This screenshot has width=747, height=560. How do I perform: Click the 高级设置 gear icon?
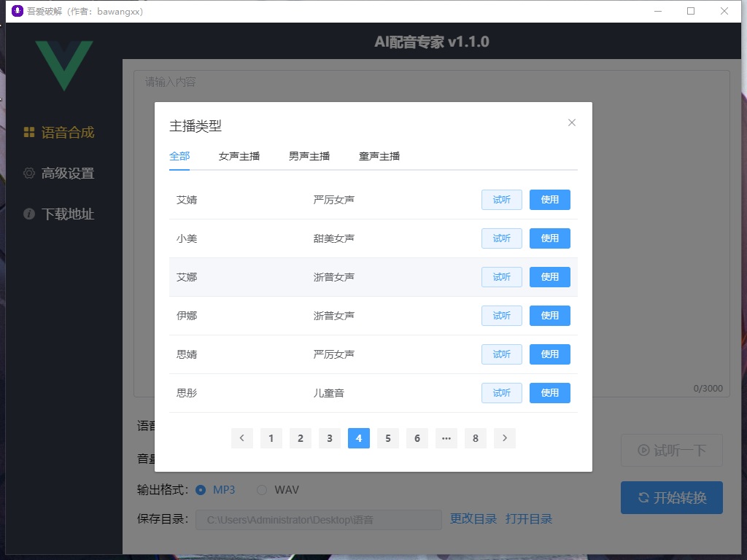tap(29, 174)
